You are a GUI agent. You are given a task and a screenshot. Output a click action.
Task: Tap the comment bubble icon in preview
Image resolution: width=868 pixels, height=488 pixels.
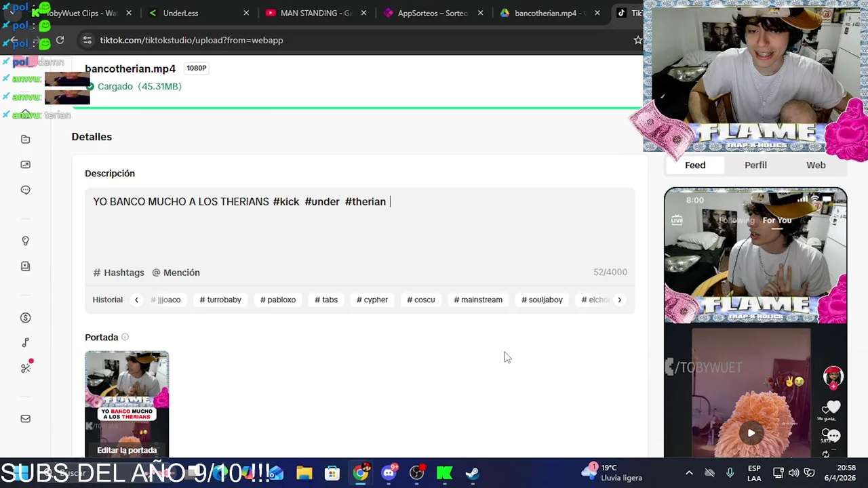pos(833,435)
